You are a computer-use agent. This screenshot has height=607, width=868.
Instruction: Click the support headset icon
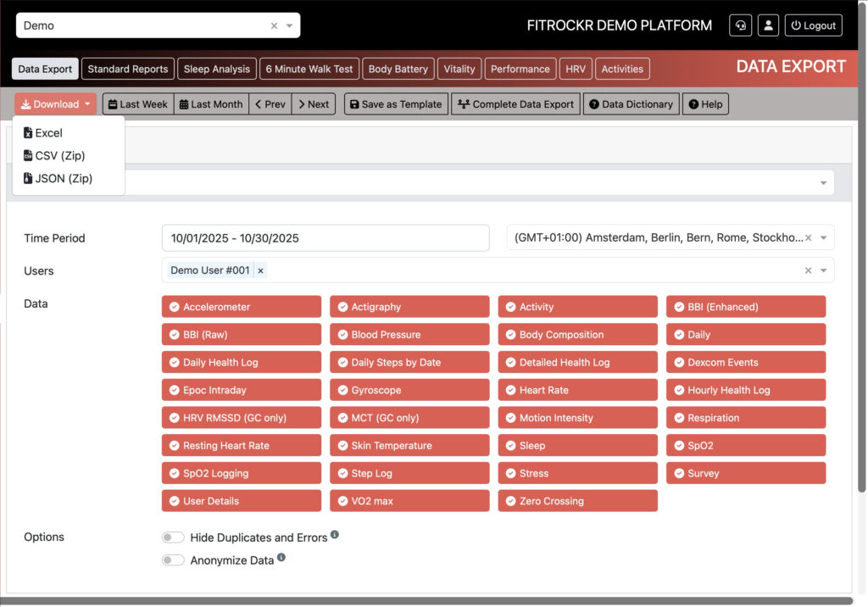(740, 25)
